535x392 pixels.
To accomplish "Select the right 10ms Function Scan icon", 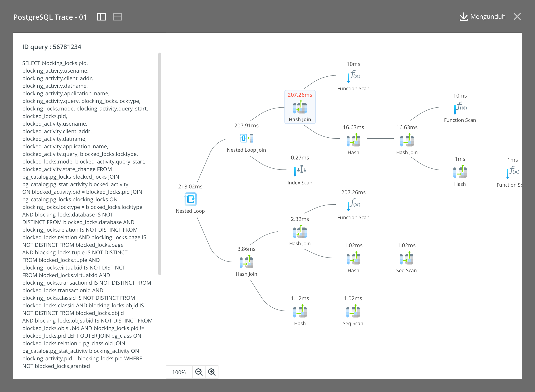I will point(460,108).
